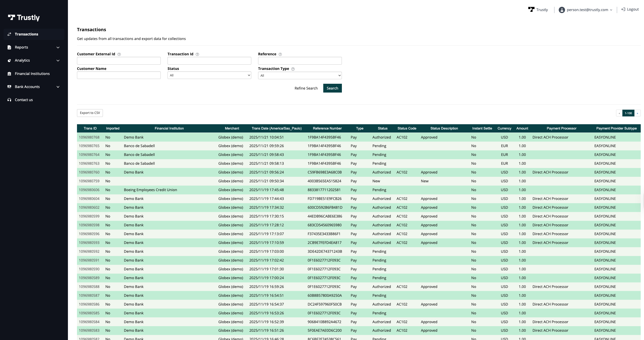Click the Contact us headset icon
This screenshot has width=644, height=340.
9,100
